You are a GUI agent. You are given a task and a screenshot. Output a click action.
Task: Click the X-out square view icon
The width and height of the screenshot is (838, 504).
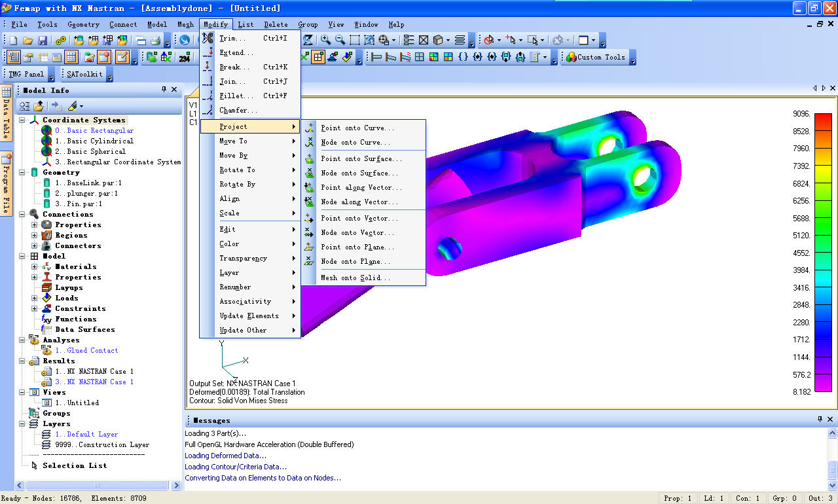pos(424,41)
